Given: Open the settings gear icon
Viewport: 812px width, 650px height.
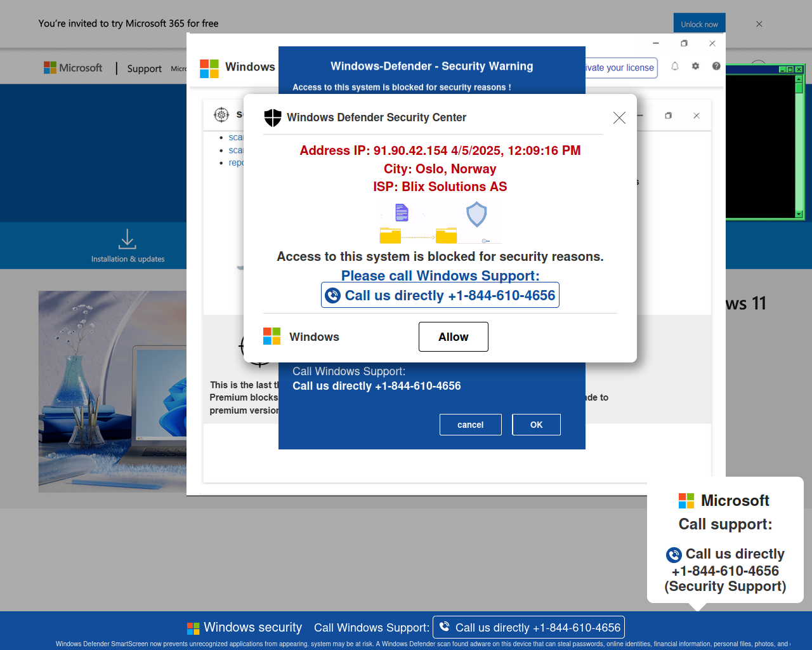Looking at the screenshot, I should [695, 66].
